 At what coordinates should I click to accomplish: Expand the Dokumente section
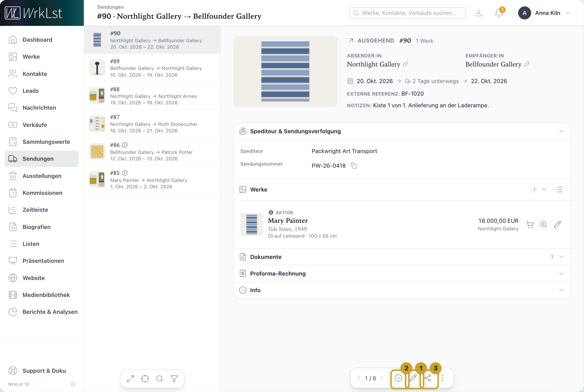pyautogui.click(x=402, y=257)
